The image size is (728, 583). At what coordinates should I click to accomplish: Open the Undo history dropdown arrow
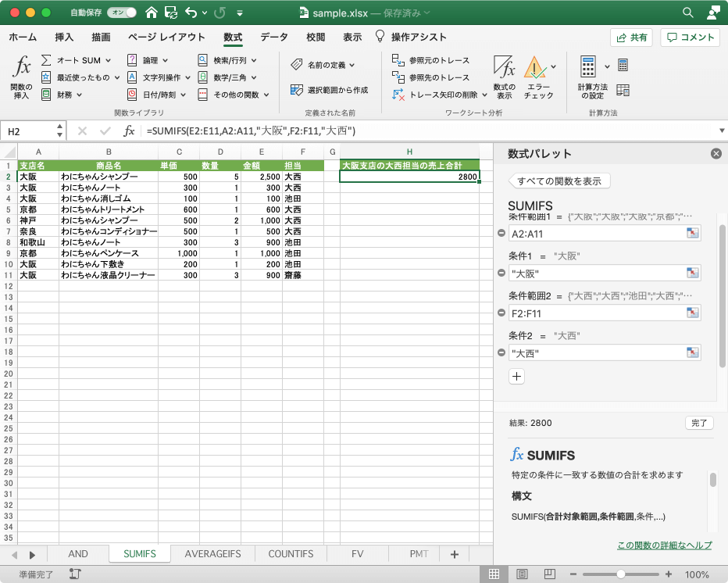[x=205, y=13]
